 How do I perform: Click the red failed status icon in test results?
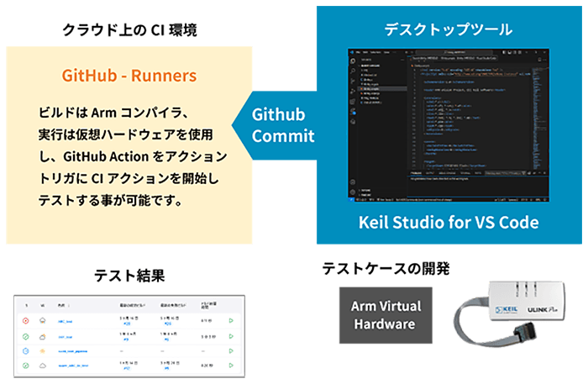(x=25, y=321)
